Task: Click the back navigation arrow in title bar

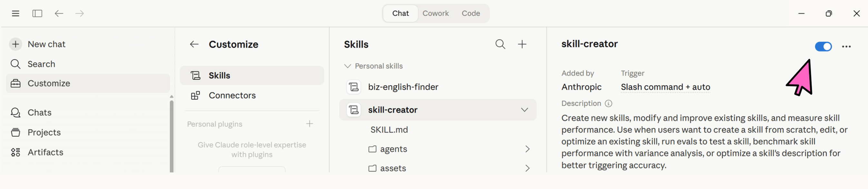Action: click(59, 14)
